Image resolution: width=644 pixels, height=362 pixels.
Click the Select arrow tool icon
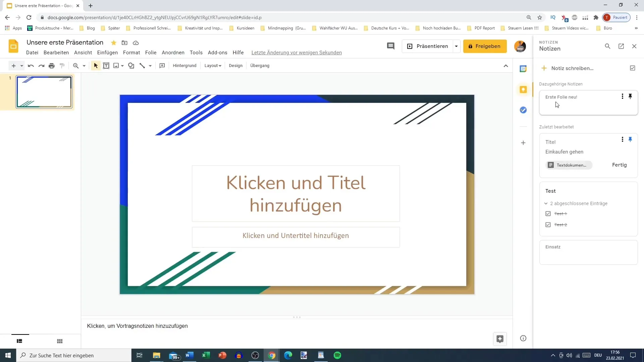(96, 65)
